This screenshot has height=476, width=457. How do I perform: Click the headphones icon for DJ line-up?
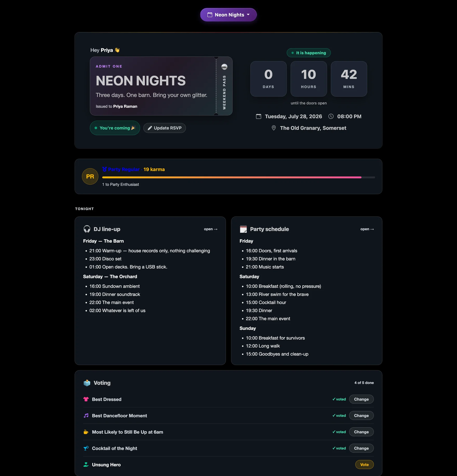point(87,229)
